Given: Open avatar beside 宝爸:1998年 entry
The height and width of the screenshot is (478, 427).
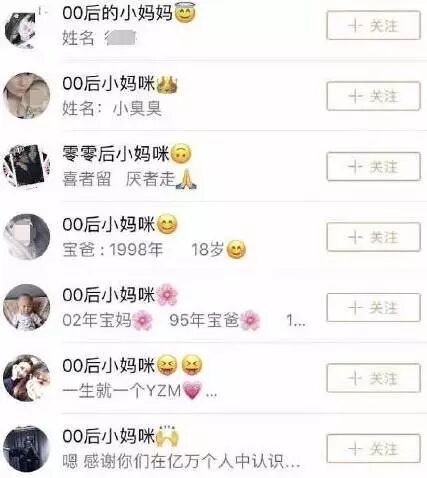Looking at the screenshot, I should point(27,237).
